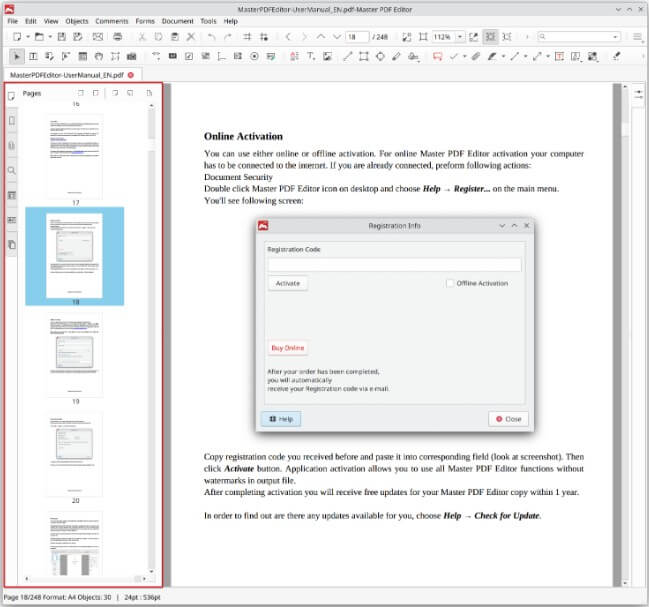Image resolution: width=649 pixels, height=607 pixels.
Task: Click the page number field showing 18
Action: (x=357, y=37)
